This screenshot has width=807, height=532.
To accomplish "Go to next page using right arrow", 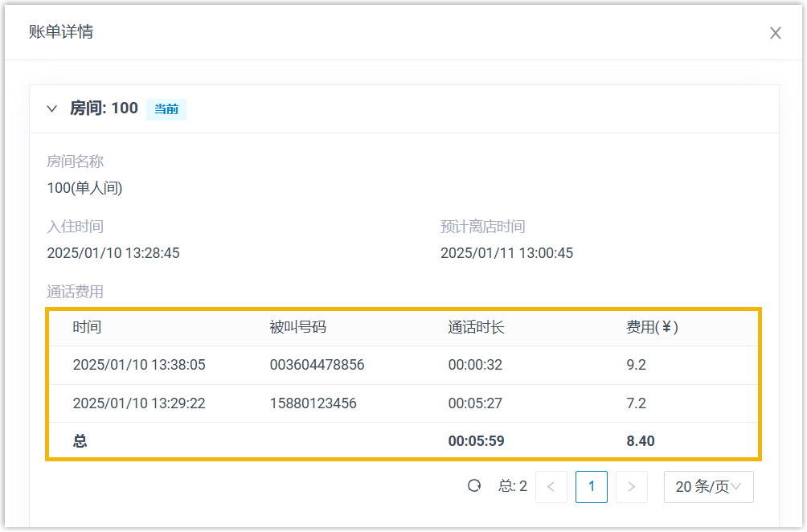I will [631, 486].
